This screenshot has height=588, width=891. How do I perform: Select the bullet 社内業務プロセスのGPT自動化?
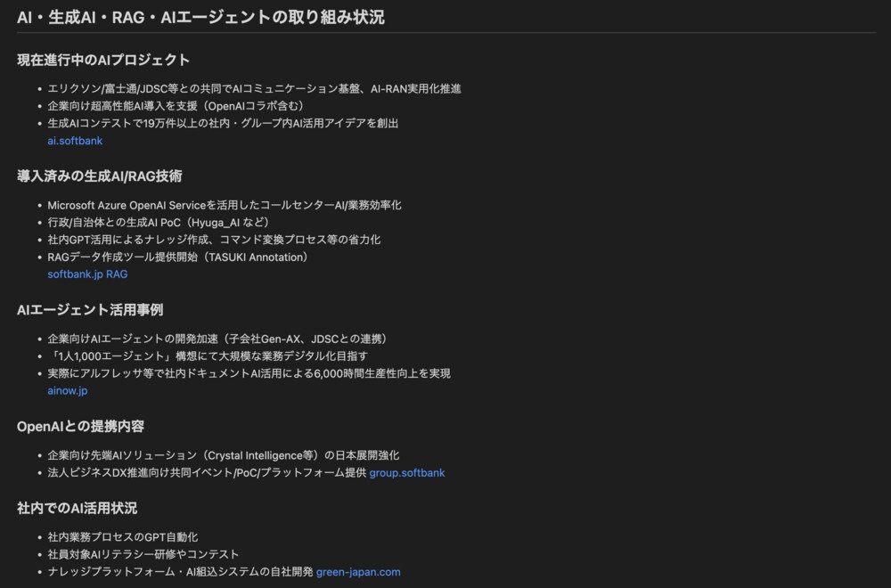(x=123, y=537)
